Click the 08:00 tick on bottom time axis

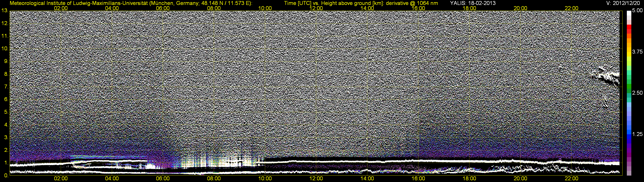(x=214, y=179)
